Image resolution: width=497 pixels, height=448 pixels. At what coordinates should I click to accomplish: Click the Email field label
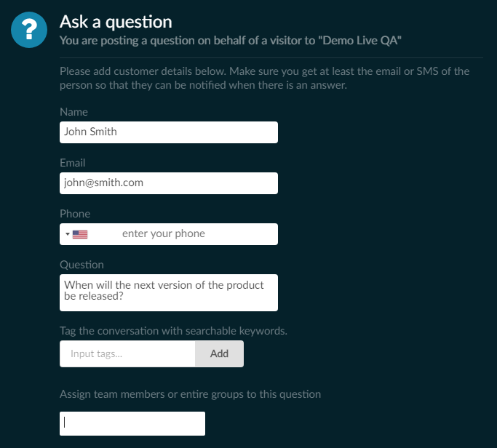(73, 163)
